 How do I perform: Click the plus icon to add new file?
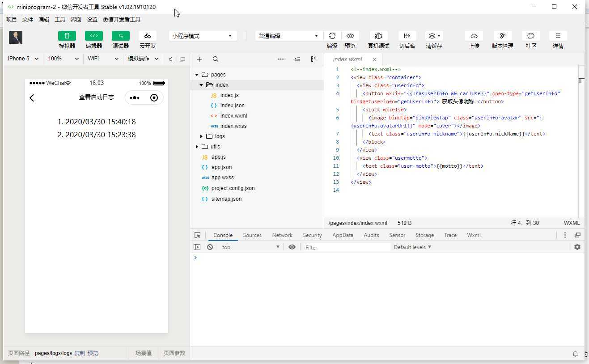click(199, 59)
